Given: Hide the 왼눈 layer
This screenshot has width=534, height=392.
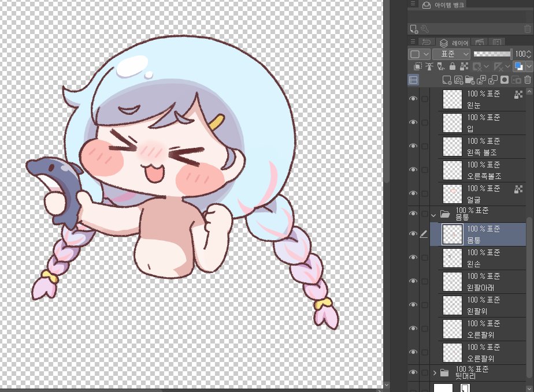Looking at the screenshot, I should tap(413, 99).
